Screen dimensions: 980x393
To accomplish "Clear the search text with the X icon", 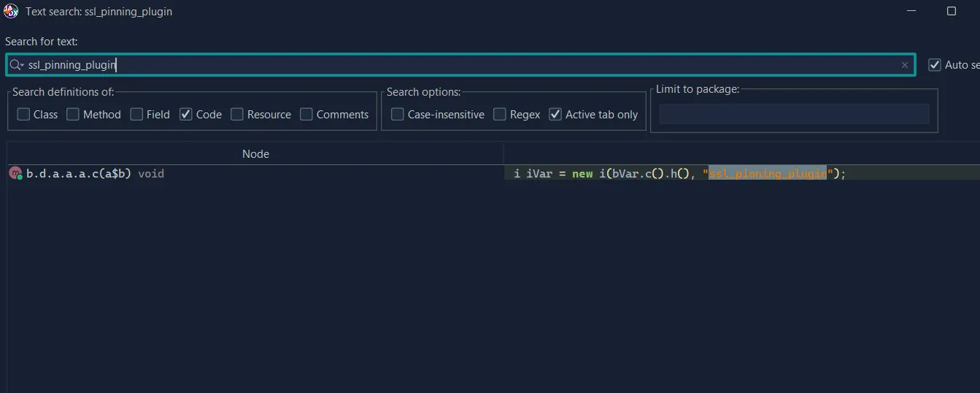I will pyautogui.click(x=905, y=65).
